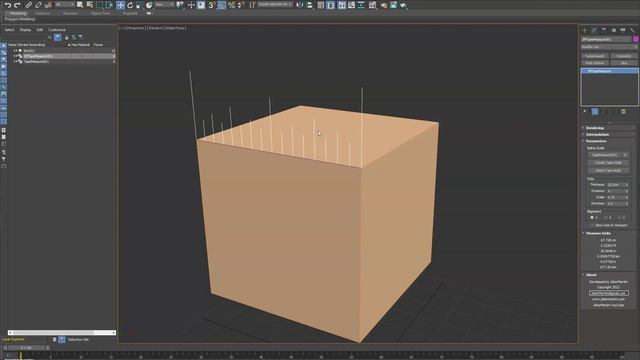The width and height of the screenshot is (640, 360).
Task: Select the X alignment radio button
Action: tap(592, 218)
